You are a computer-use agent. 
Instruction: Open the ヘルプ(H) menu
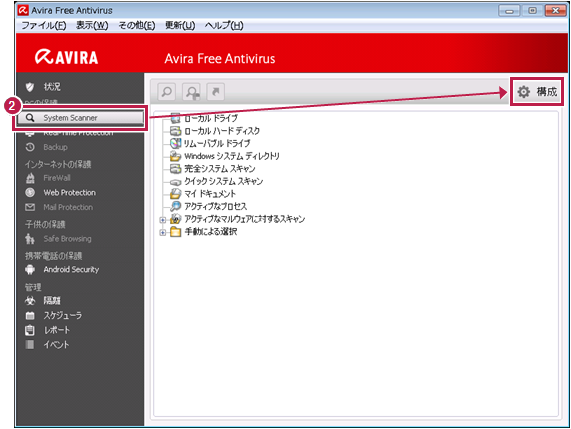224,25
